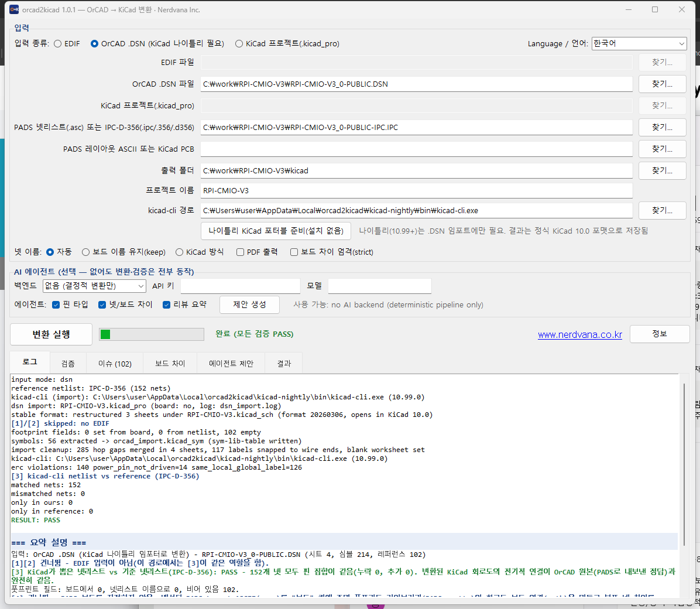Select the KiCad 방식 net name radio
This screenshot has height=609, width=700.
click(x=179, y=252)
